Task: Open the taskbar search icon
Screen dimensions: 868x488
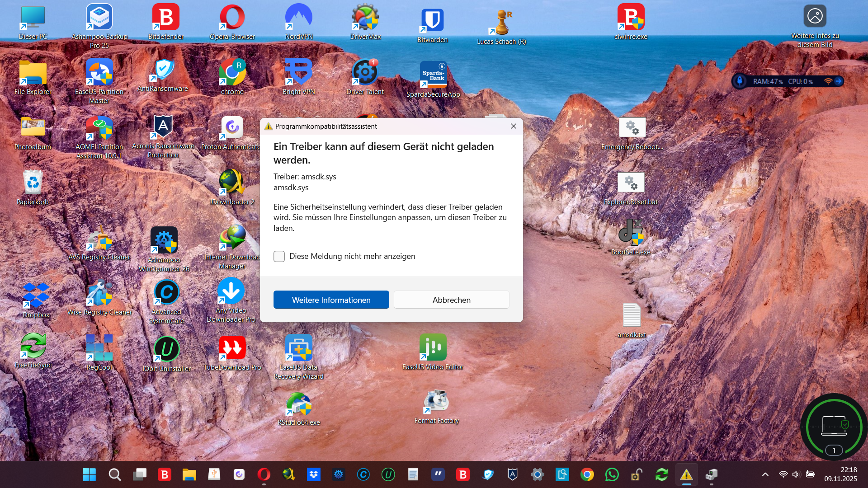Action: point(114,474)
